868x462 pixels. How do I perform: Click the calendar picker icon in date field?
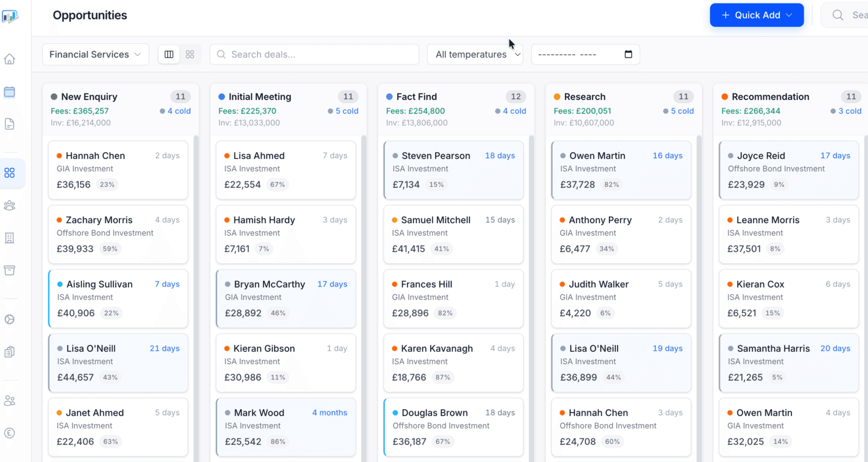click(628, 54)
